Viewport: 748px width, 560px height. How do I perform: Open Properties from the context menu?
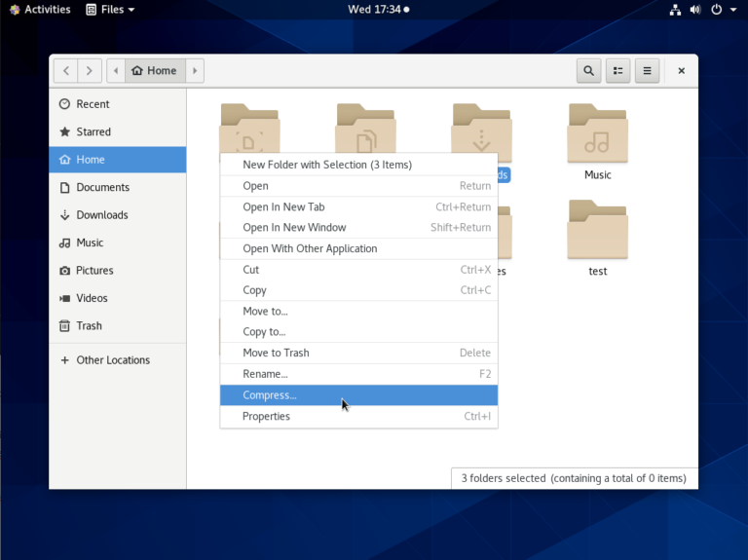coord(266,416)
